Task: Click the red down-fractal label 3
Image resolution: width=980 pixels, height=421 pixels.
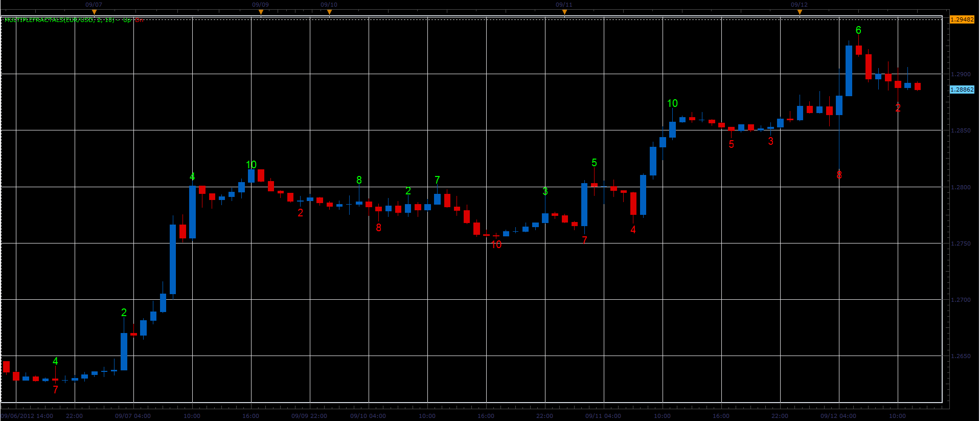Action: 770,141
